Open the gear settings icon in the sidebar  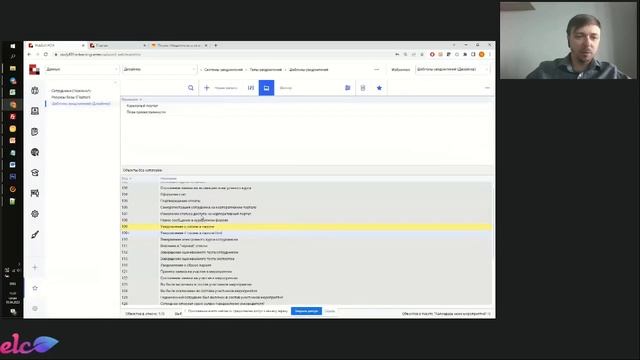(x=35, y=214)
